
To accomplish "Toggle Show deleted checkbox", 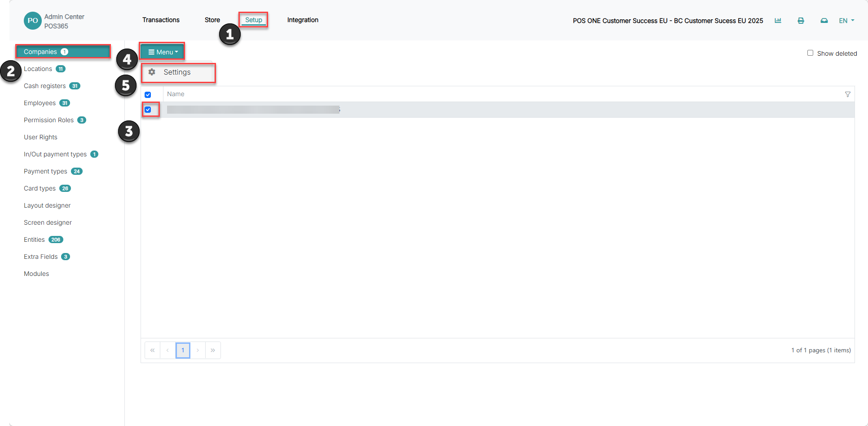I will [x=810, y=53].
